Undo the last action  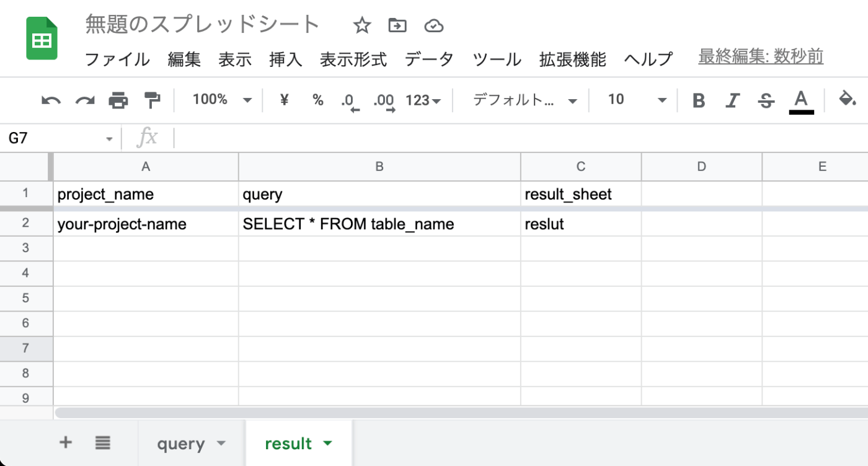tap(51, 100)
